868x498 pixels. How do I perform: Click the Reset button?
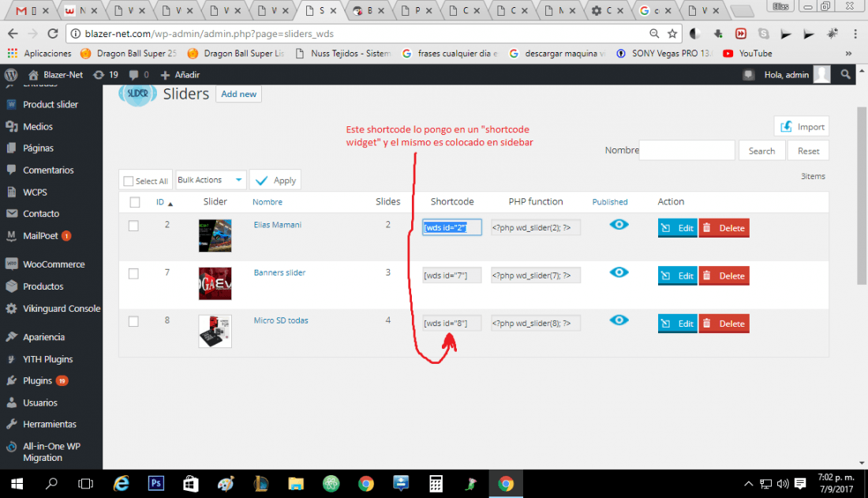[x=808, y=151]
